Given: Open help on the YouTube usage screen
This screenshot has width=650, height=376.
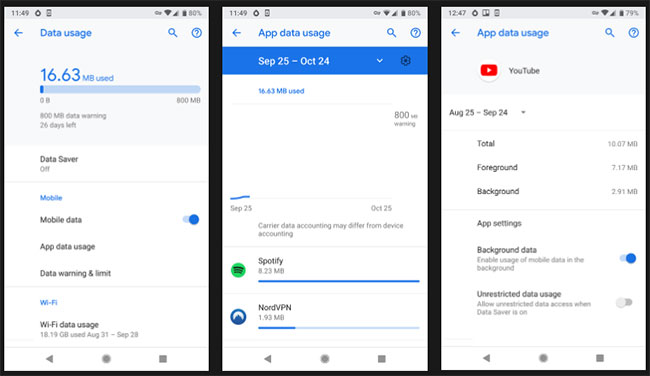Looking at the screenshot, I should (x=633, y=33).
